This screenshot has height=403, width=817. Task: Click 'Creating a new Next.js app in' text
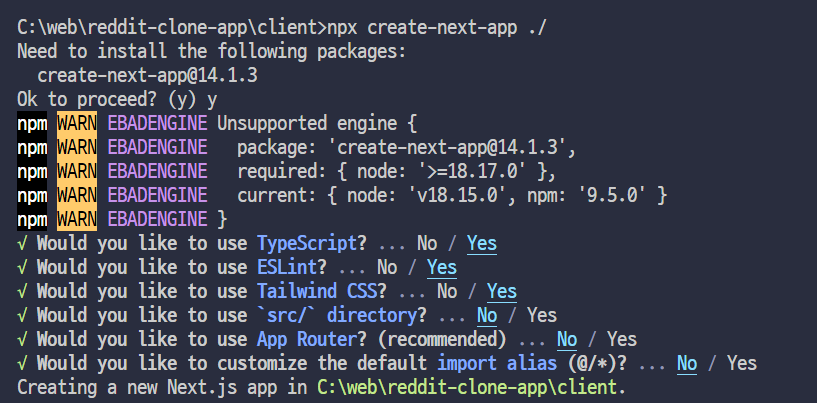tap(162, 387)
